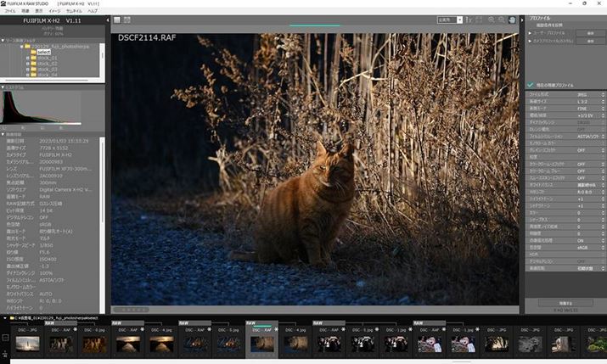Expand the user profile list triangle
The height and width of the screenshot is (364, 607).
coord(530,33)
